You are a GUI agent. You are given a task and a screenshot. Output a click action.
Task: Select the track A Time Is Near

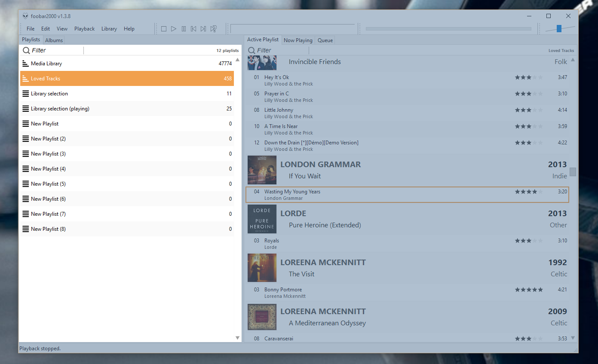(407, 129)
